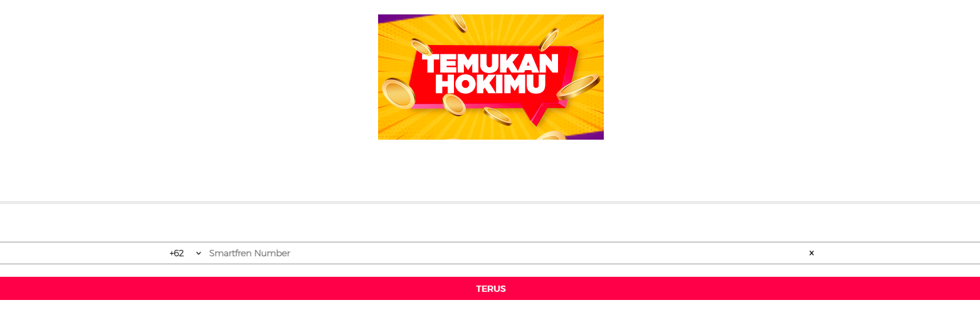Click the small coin at the bubble's upper-left corner
980x315 pixels.
click(x=421, y=47)
